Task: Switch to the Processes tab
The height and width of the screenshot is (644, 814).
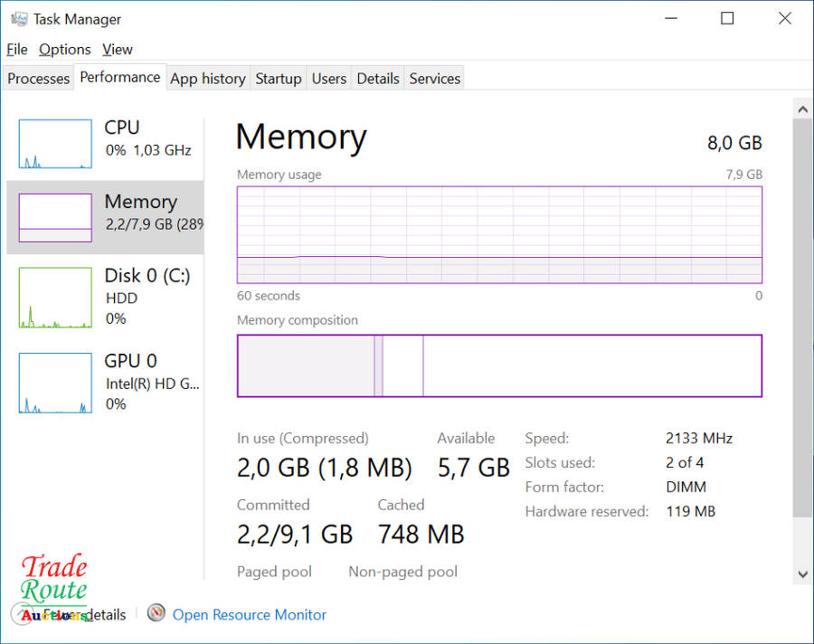Action: coord(38,79)
